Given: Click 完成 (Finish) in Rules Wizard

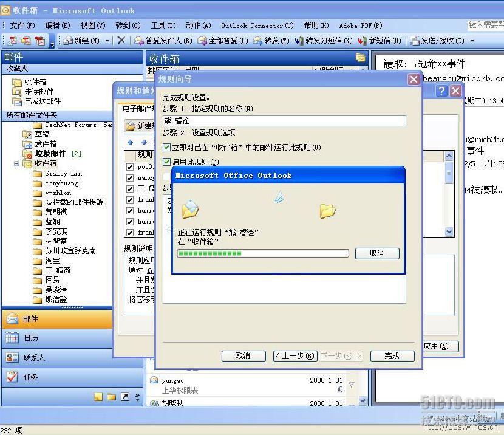Looking at the screenshot, I should pos(392,356).
